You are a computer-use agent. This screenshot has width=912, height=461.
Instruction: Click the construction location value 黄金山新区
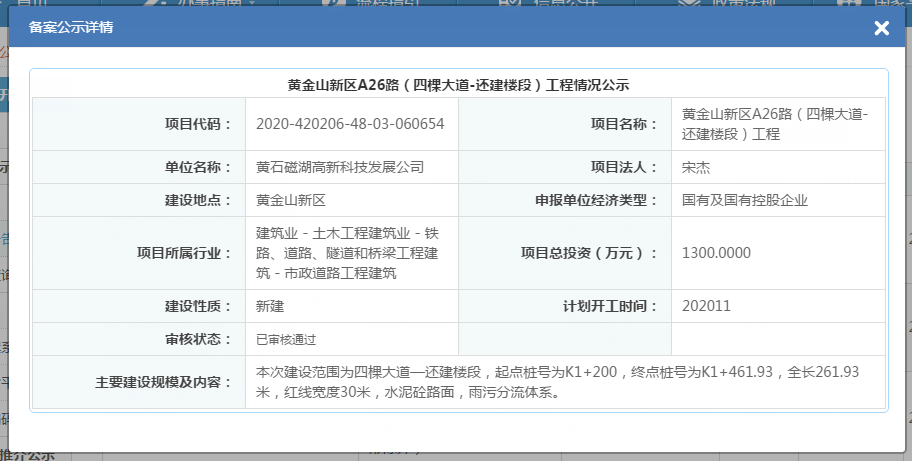[x=298, y=200]
